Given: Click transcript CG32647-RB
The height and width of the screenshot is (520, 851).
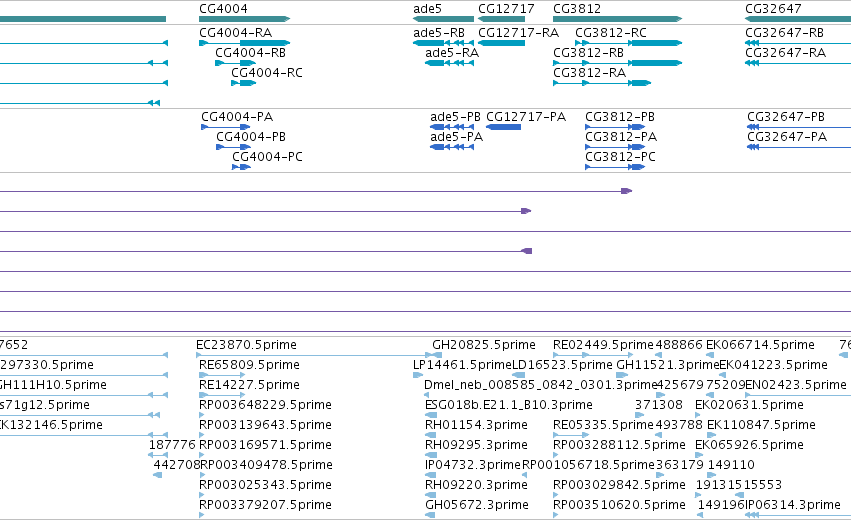Looking at the screenshot, I should coord(784,33).
